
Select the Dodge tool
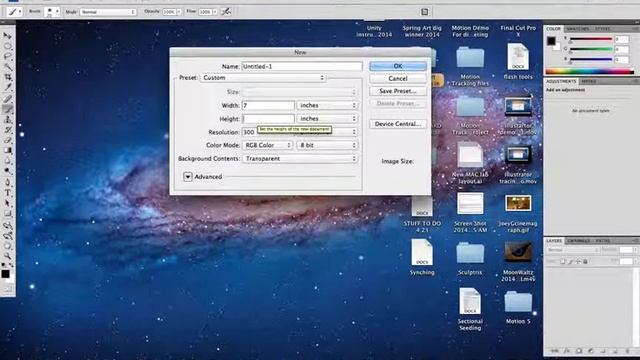7,171
